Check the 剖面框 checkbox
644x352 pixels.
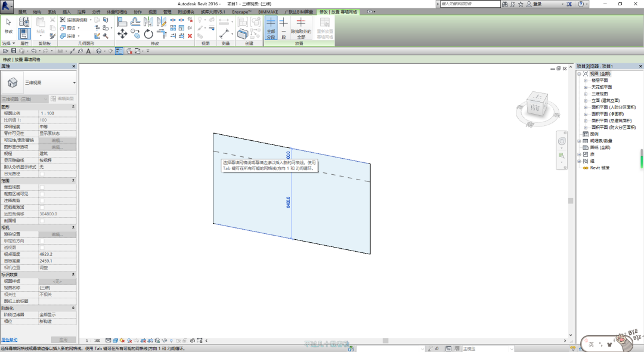click(42, 220)
